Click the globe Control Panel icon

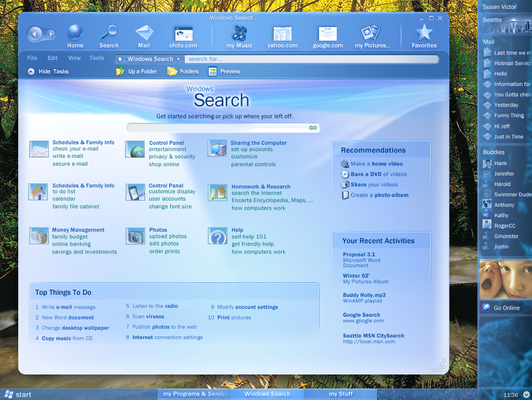[135, 149]
